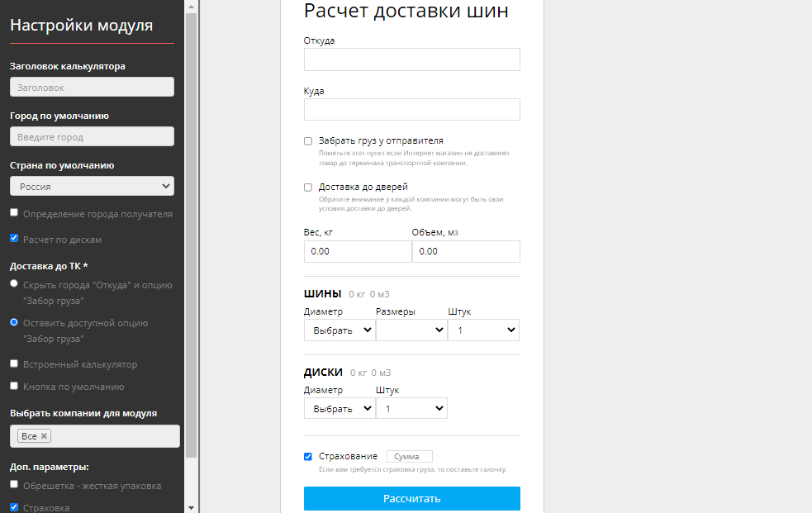Open the tire Диаметр dropdown
The width and height of the screenshot is (812, 513).
339,329
